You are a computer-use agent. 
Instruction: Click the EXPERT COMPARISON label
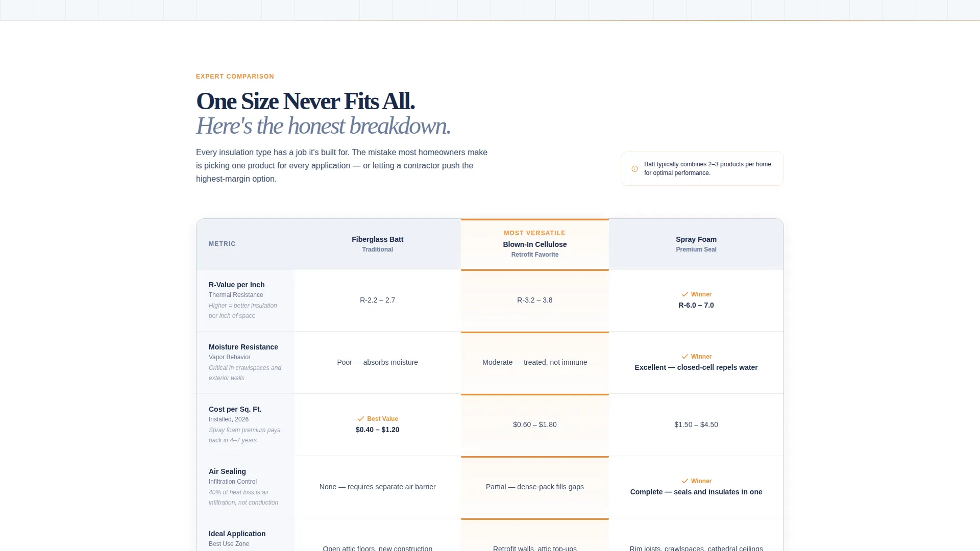235,77
